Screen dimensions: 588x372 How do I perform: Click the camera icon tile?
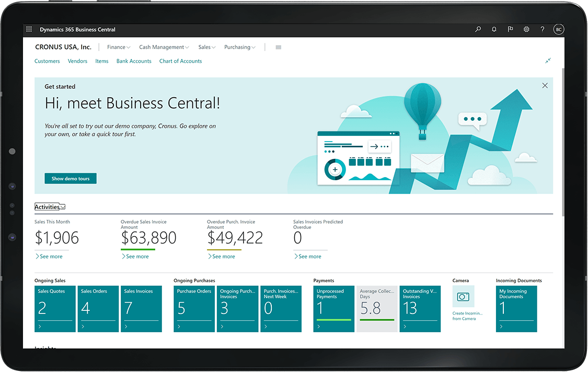click(463, 297)
